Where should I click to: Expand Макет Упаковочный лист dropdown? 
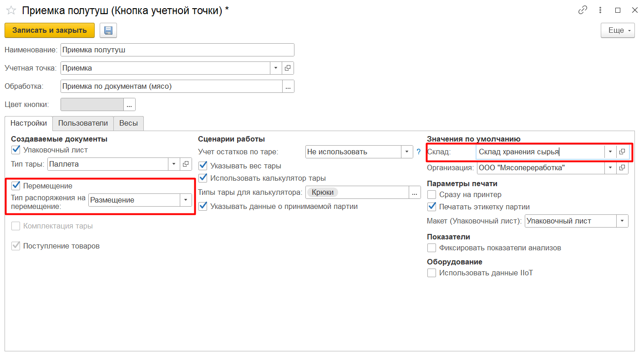[x=622, y=221]
